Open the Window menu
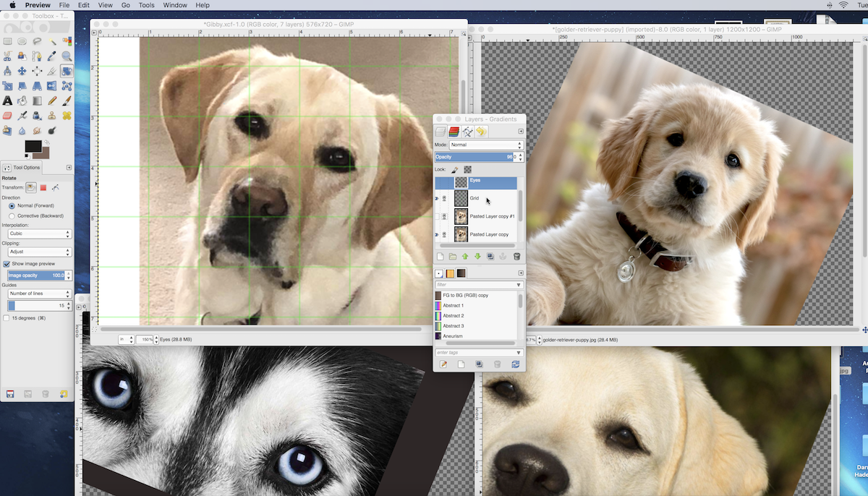The image size is (868, 496). click(175, 5)
